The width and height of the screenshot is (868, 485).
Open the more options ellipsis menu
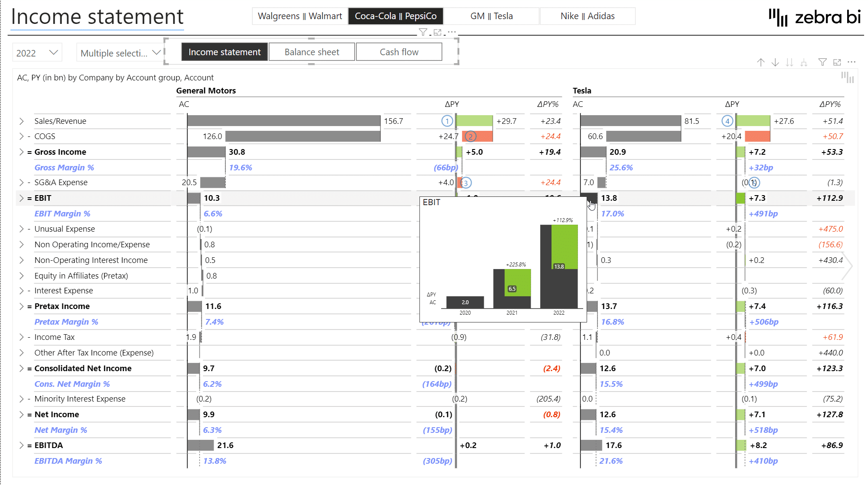coord(851,62)
